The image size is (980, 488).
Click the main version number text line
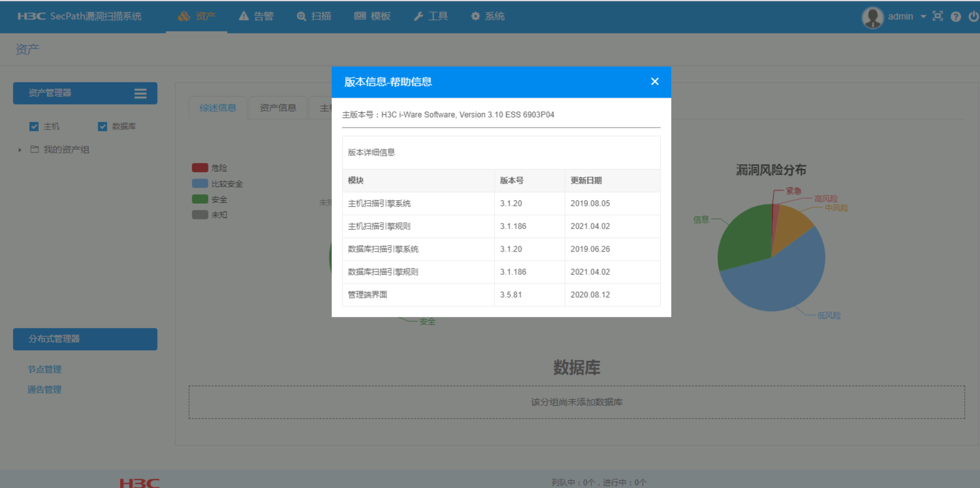448,115
